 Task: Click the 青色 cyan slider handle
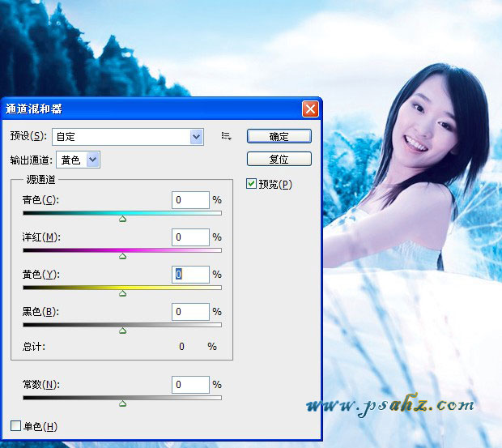click(122, 219)
